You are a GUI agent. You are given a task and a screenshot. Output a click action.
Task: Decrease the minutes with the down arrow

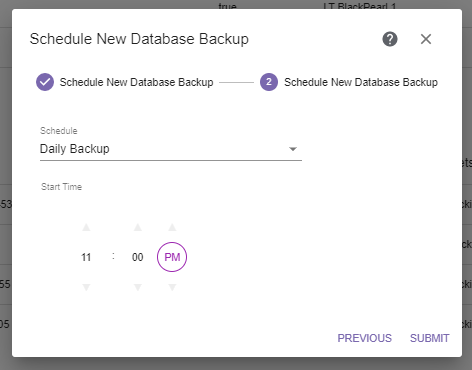pos(138,287)
